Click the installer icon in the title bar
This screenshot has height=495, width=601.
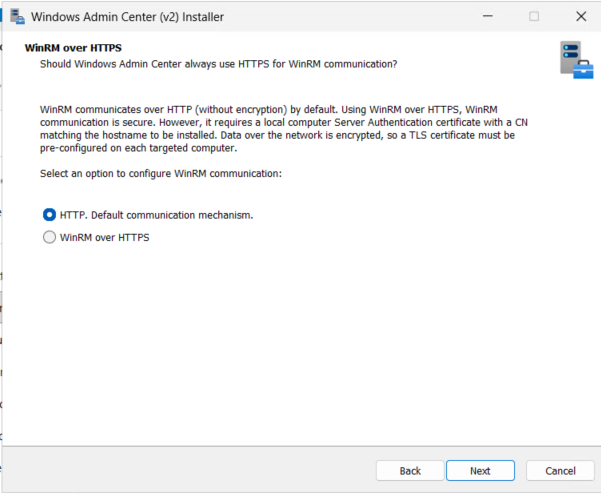(17, 16)
